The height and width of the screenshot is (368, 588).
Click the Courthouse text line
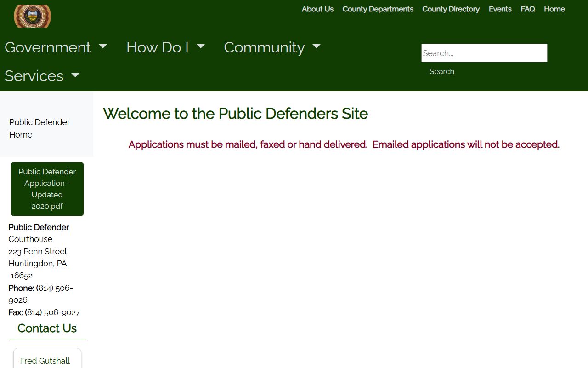[x=30, y=239]
